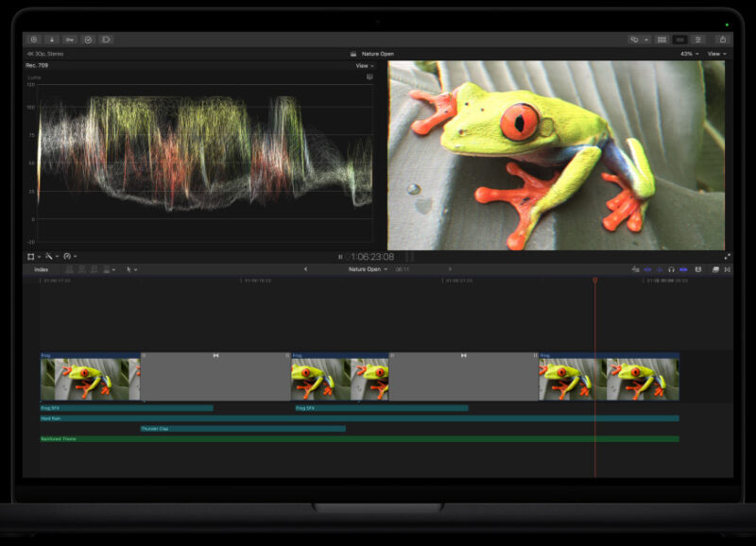This screenshot has width=756, height=546.
Task: Toggle snapping in timeline toolbar
Action: click(x=683, y=269)
